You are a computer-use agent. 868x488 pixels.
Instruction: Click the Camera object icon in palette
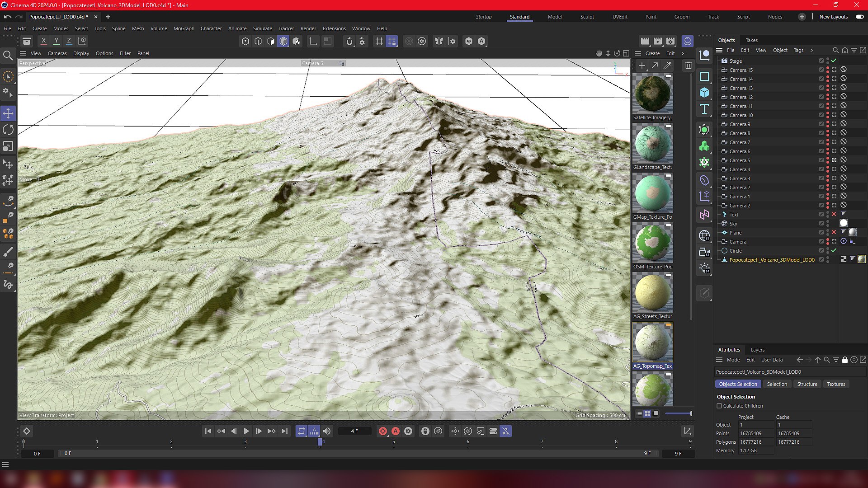point(704,252)
